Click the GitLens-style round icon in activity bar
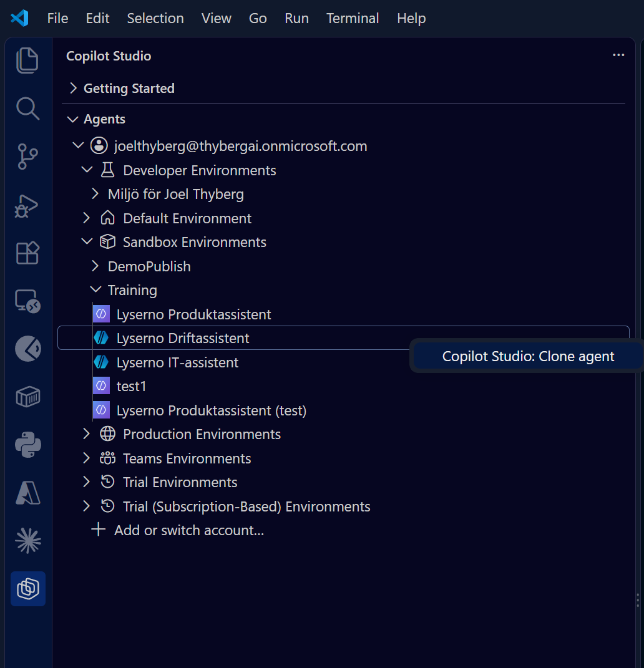Viewport: 644px width, 668px height. (x=27, y=349)
